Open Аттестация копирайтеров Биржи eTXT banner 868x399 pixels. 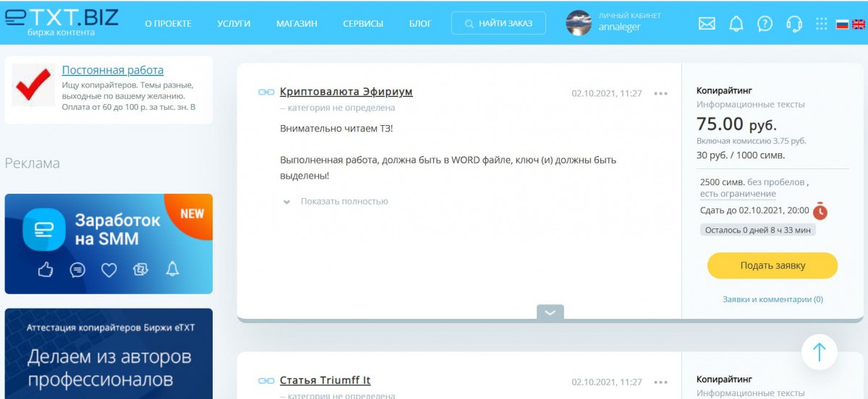109,353
